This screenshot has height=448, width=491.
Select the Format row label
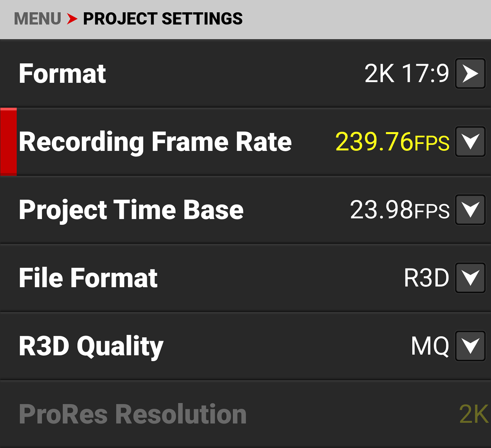click(x=62, y=74)
